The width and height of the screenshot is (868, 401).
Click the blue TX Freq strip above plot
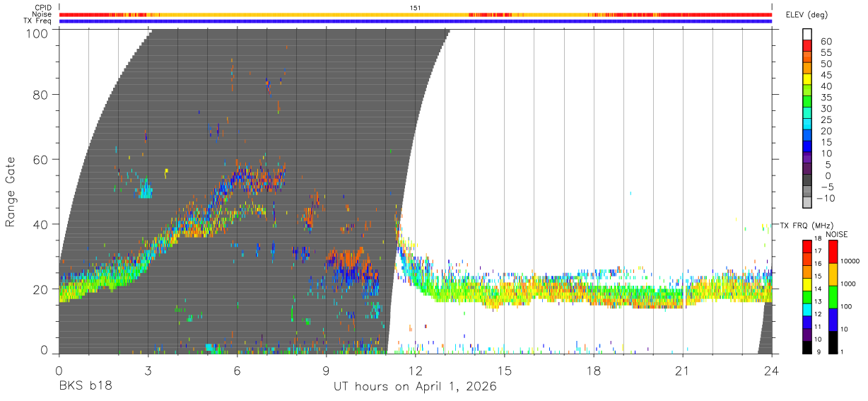point(416,21)
